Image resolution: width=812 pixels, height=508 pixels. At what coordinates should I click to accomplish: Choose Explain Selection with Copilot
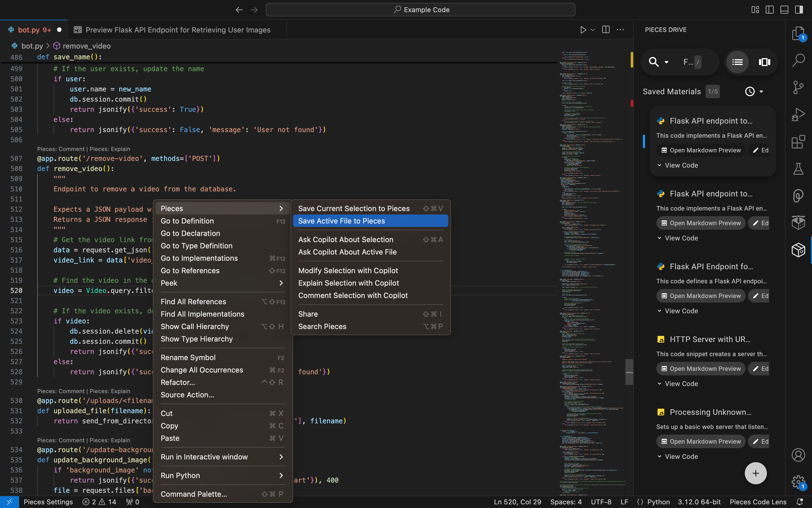[370, 283]
